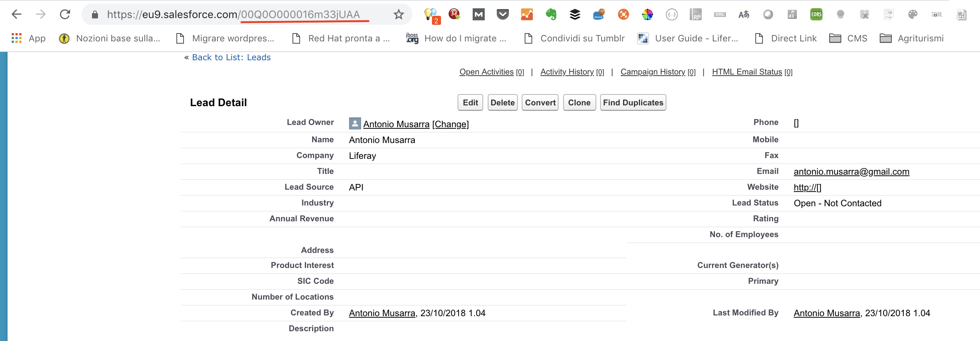Image resolution: width=980 pixels, height=341 pixels.
Task: Open bookmark Red Hat pronta a ...
Action: click(x=341, y=38)
